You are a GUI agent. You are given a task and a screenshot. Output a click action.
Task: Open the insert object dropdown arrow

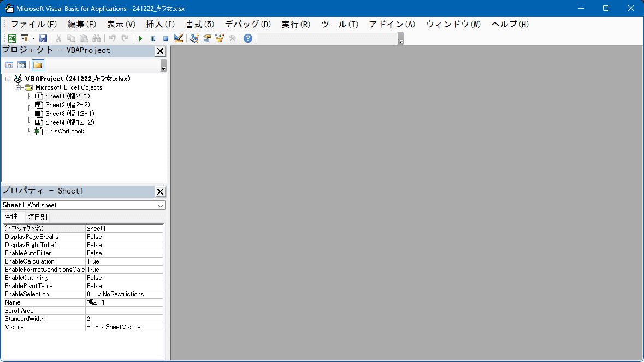[33, 38]
